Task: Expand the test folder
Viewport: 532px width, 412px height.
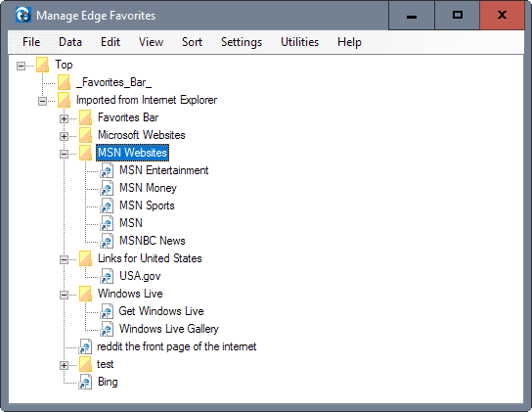Action: [x=64, y=365]
